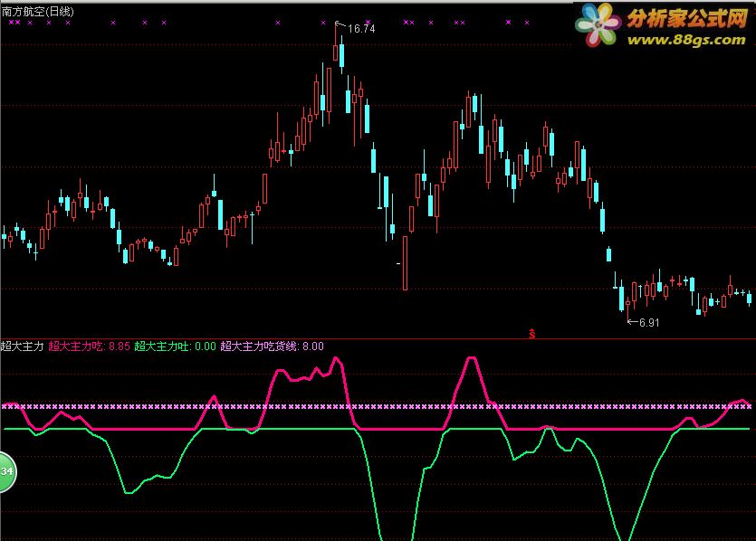This screenshot has height=541, width=756.
Task: Click the 南方航空(日线) chart title
Action: (38, 12)
